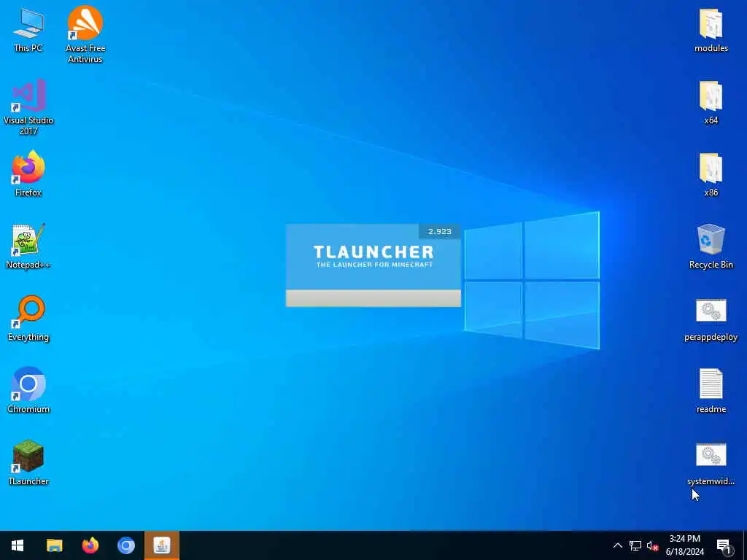The image size is (747, 560).
Task: Click the TLauncher splash screen logo
Action: tap(374, 256)
